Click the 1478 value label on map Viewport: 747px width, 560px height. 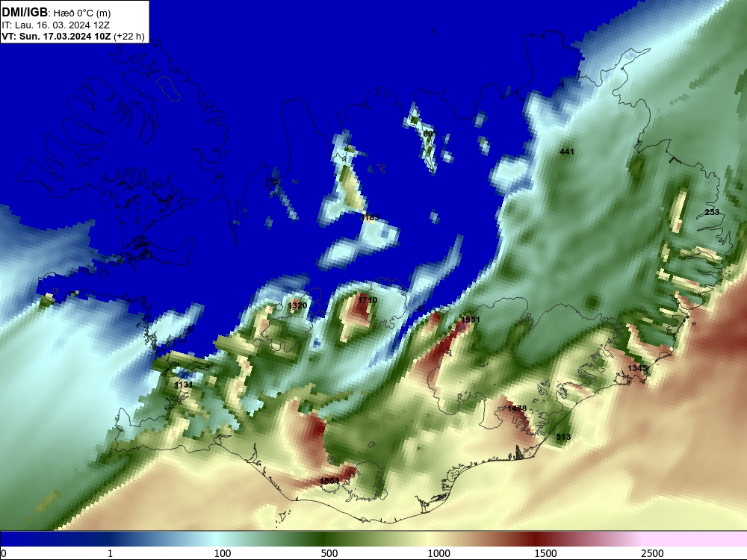coord(517,408)
